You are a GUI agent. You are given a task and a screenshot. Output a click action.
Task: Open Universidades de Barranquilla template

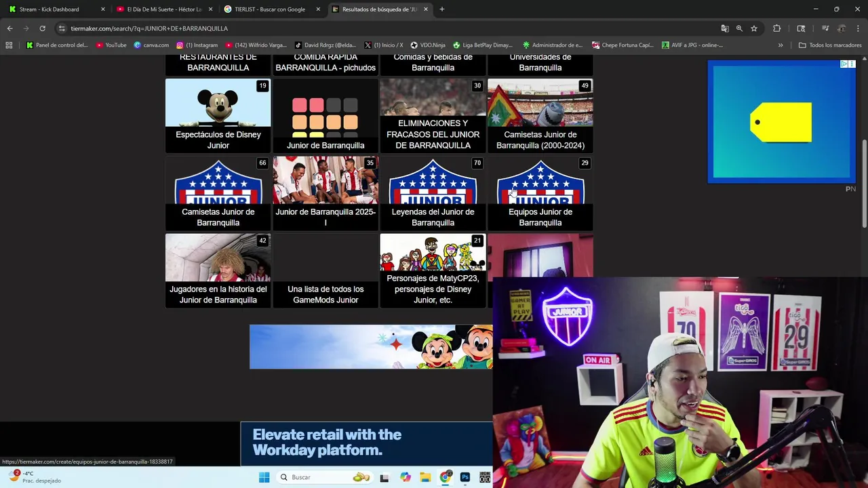point(540,65)
